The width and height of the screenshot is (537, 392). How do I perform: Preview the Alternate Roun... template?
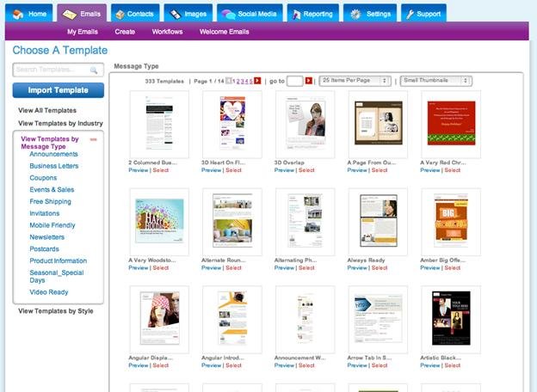click(212, 268)
